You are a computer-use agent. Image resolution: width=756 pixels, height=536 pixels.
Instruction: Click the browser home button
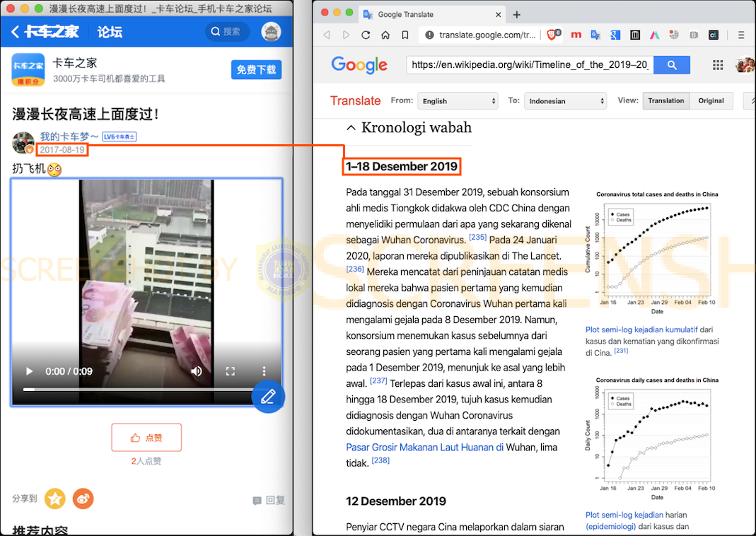coord(385,35)
